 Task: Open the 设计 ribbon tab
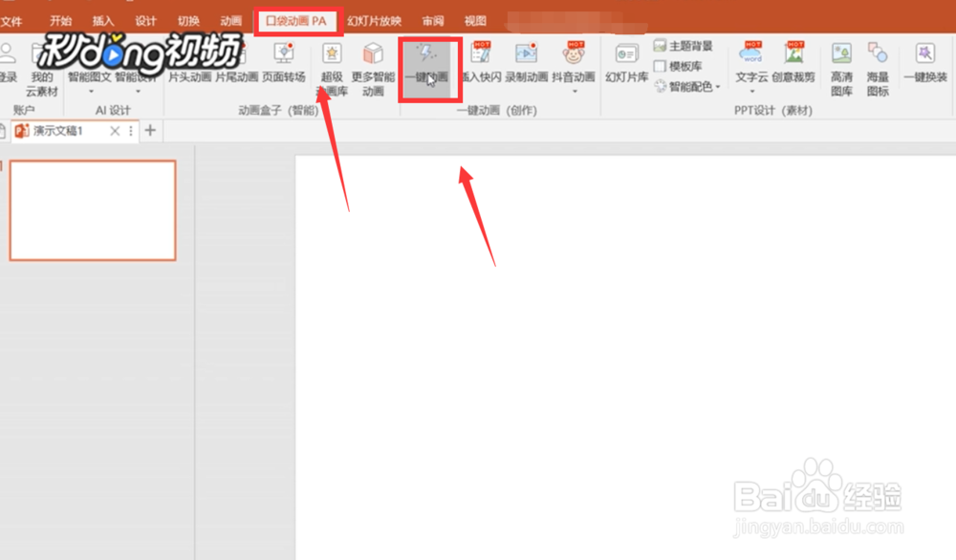coord(145,21)
